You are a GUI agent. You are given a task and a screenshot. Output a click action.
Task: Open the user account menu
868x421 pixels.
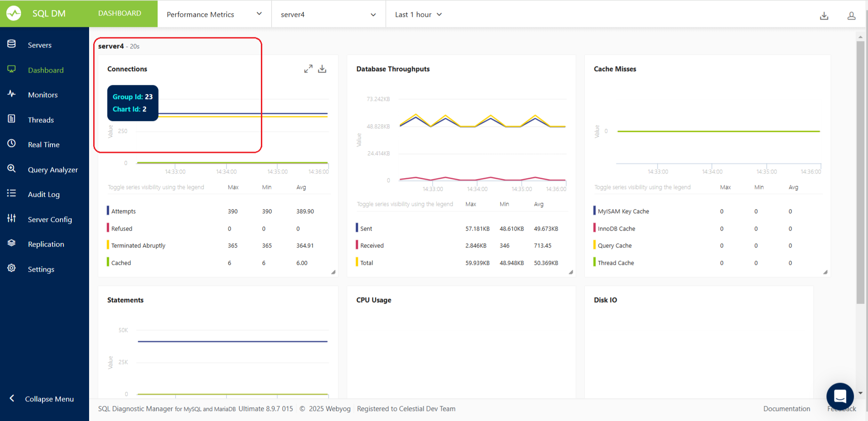pyautogui.click(x=852, y=16)
